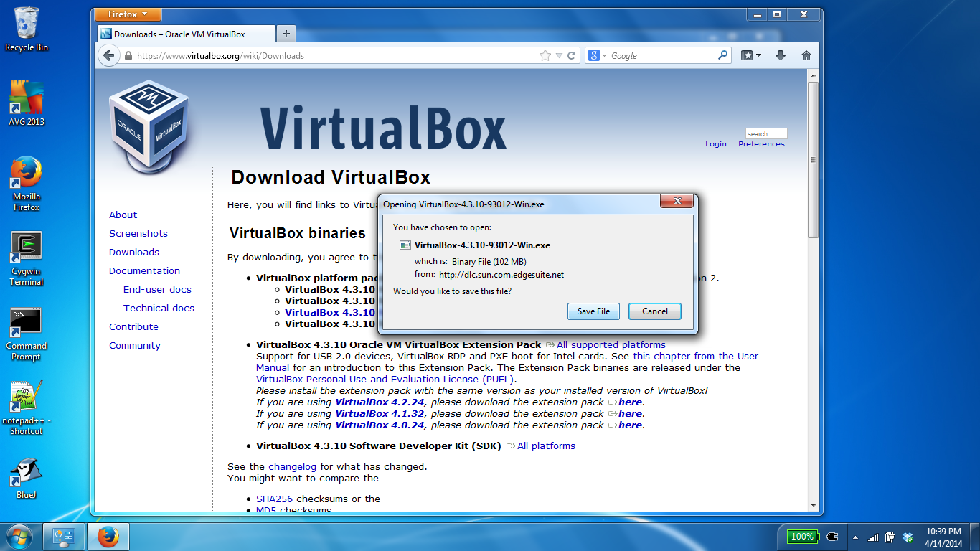Open the Technical docs link

[x=159, y=308]
